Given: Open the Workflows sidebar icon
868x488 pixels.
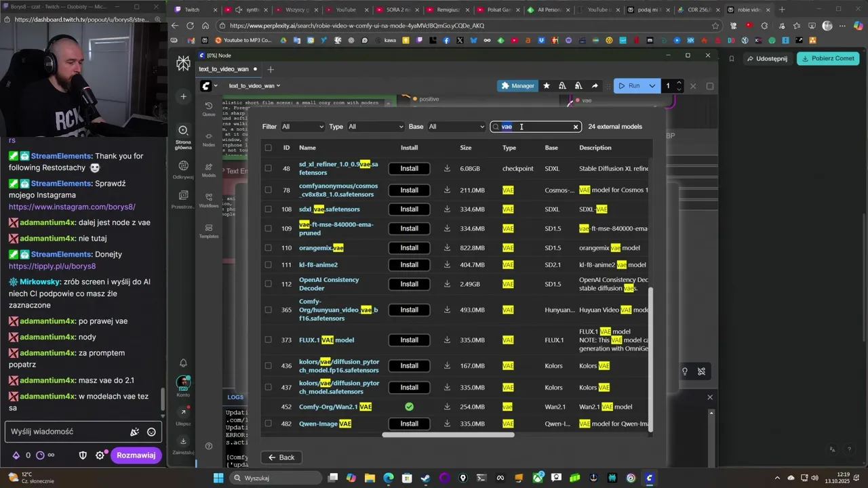Looking at the screenshot, I should tap(209, 200).
